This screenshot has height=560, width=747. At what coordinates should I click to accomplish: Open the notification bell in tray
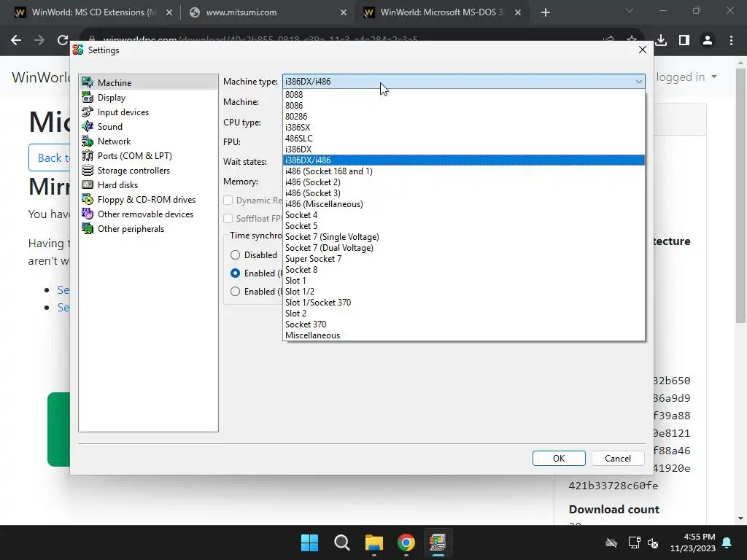coord(727,542)
